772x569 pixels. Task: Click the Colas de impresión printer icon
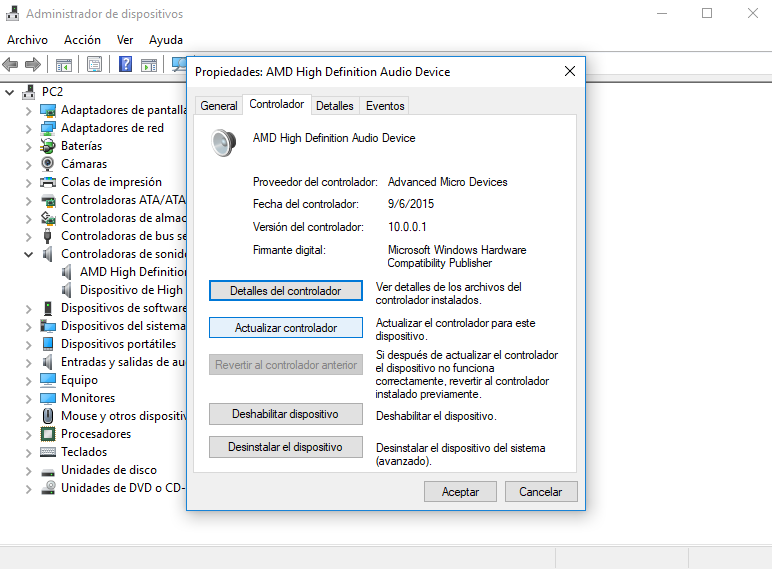(48, 182)
